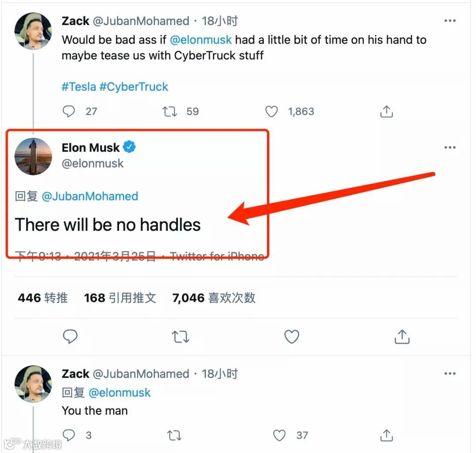476x453 pixels.
Task: Share Elon Musk's handles tweet
Action: coord(402,337)
